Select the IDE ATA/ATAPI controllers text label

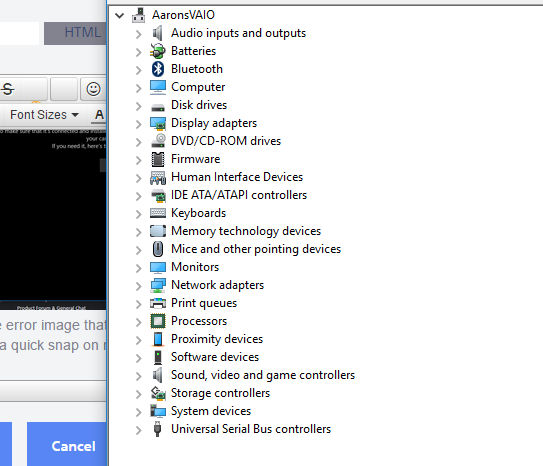tap(239, 195)
